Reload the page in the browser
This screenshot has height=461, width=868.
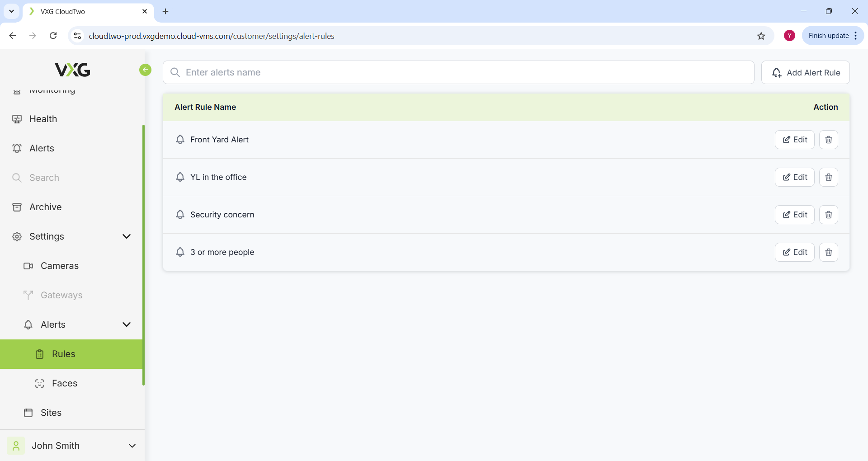(x=53, y=36)
